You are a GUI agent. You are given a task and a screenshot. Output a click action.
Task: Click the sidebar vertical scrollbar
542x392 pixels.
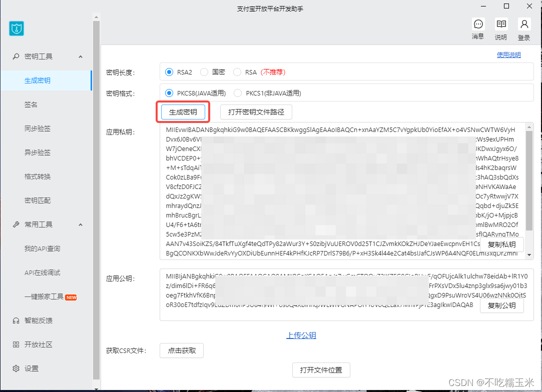[96, 200]
